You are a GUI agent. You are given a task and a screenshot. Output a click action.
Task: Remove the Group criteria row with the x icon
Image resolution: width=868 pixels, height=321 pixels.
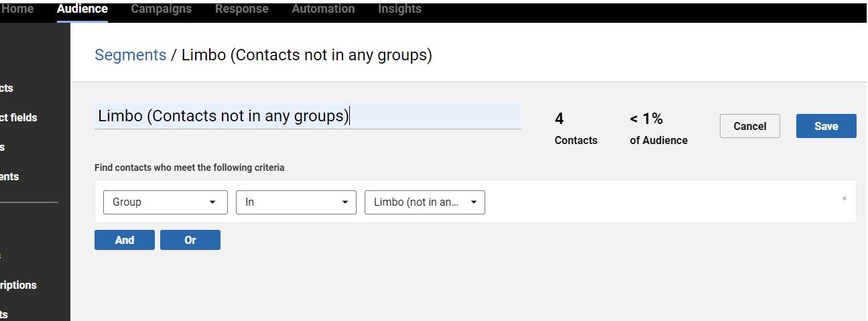(x=844, y=198)
